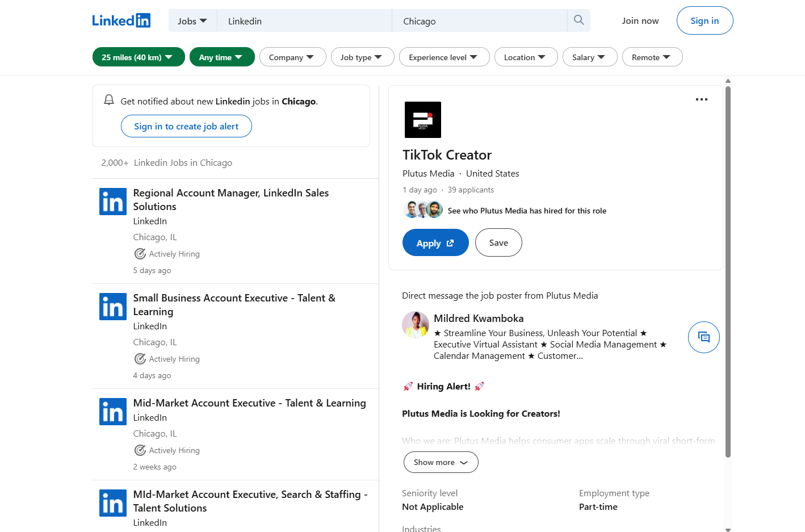Open the LinkedIn home logo

click(121, 20)
